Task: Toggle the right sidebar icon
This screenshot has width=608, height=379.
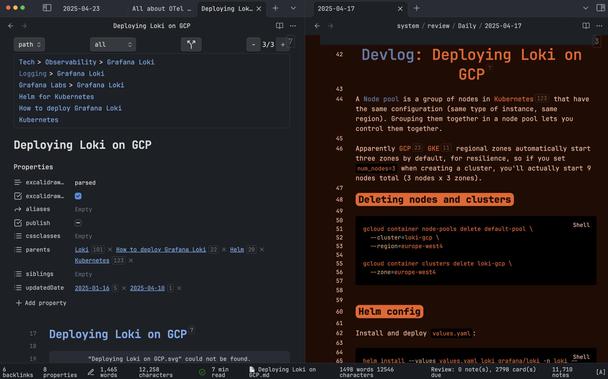Action: point(600,8)
